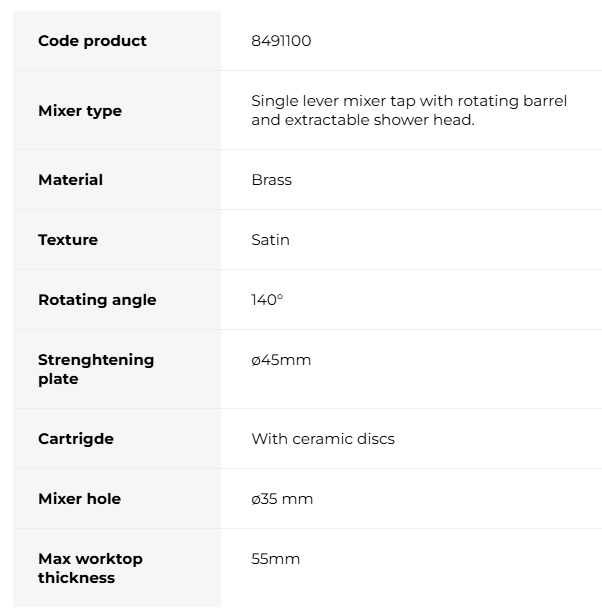Select the 'Satin' texture value
The width and height of the screenshot is (602, 616).
(270, 240)
